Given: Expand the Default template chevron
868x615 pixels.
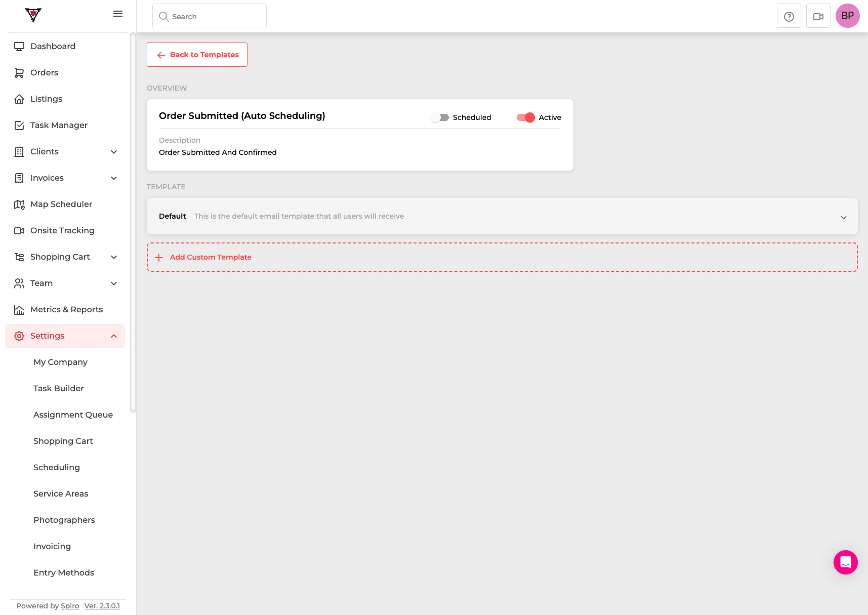Looking at the screenshot, I should [844, 218].
